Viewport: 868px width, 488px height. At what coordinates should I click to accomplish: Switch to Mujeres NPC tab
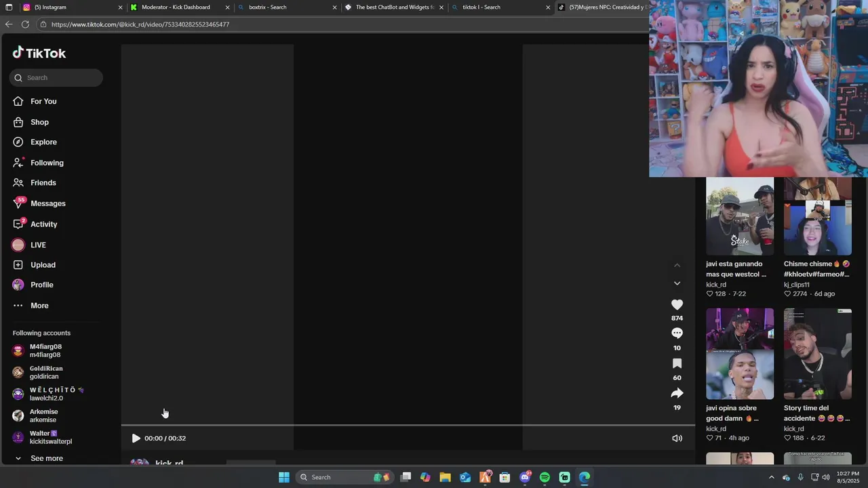click(x=602, y=7)
